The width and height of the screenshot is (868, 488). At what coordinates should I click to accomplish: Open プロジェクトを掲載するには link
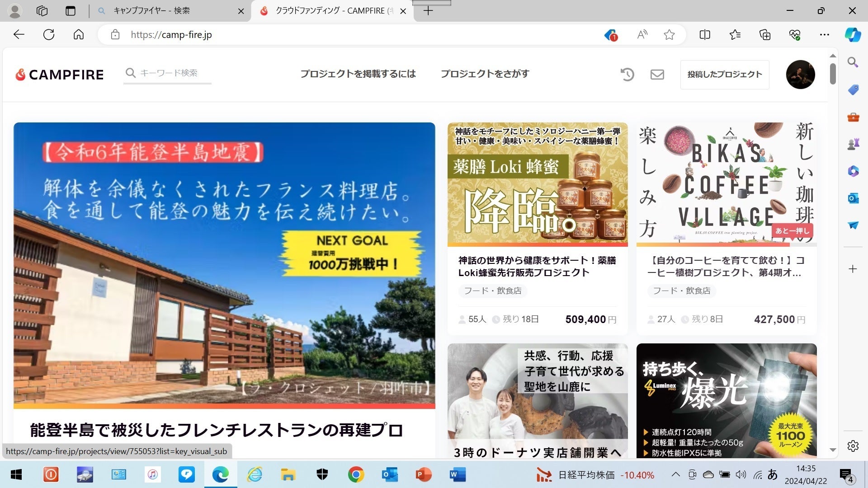click(358, 74)
